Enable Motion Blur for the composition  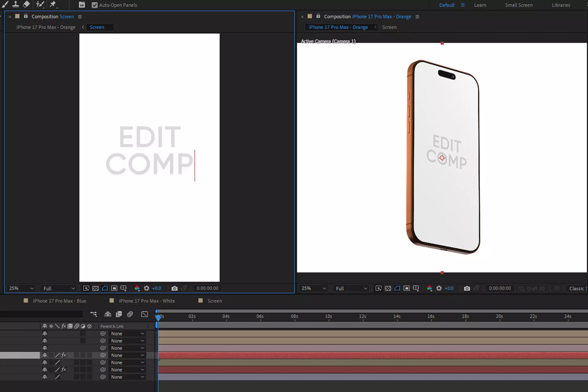tap(130, 314)
